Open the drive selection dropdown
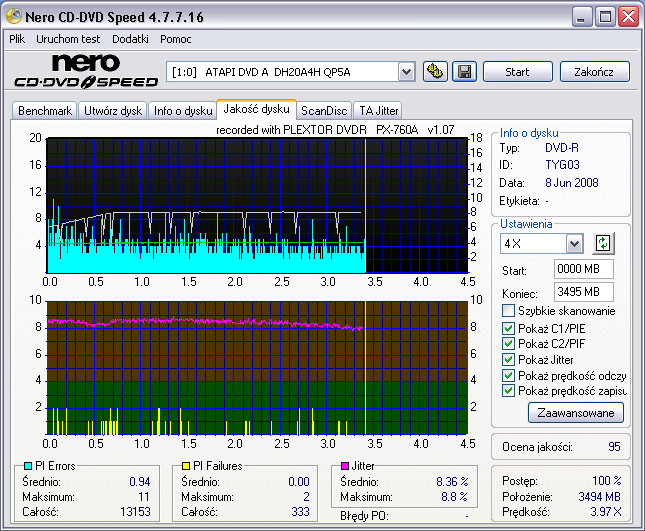 coord(406,72)
